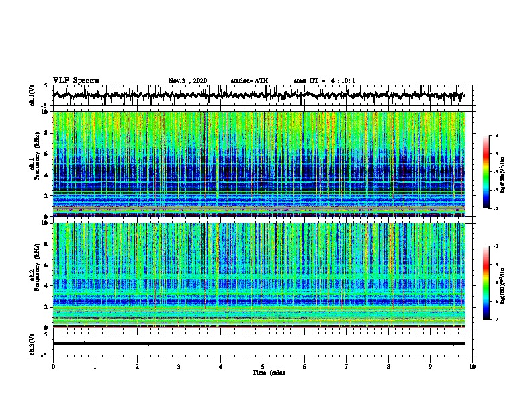Screen dimensions: 532x411
Task: Click the "-3" tick on ch.2 colorbar
Action: (496, 246)
